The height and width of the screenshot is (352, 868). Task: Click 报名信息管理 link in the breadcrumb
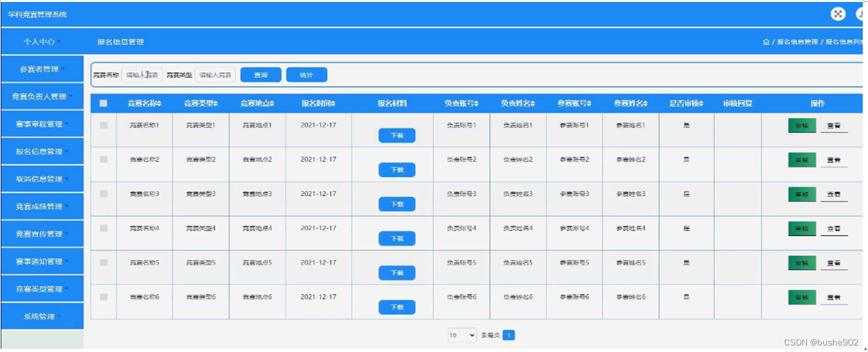point(797,42)
